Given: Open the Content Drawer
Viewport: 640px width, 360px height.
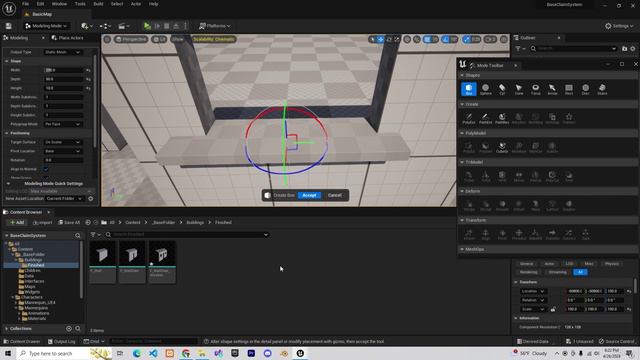Looking at the screenshot, I should pos(22,341).
